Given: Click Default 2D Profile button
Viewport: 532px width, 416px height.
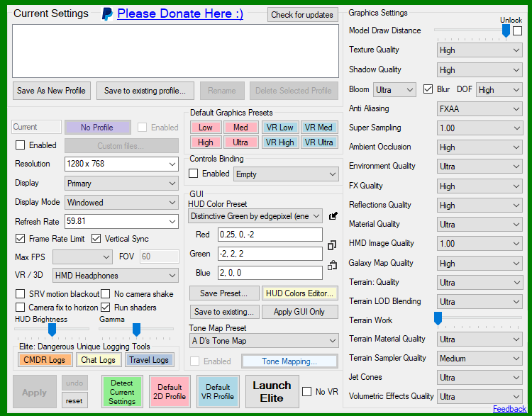Looking at the screenshot, I should (x=170, y=392).
